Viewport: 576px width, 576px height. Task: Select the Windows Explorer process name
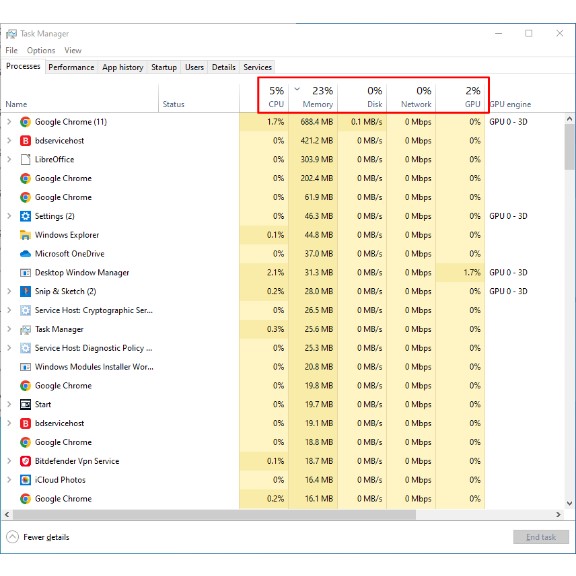pyautogui.click(x=67, y=235)
